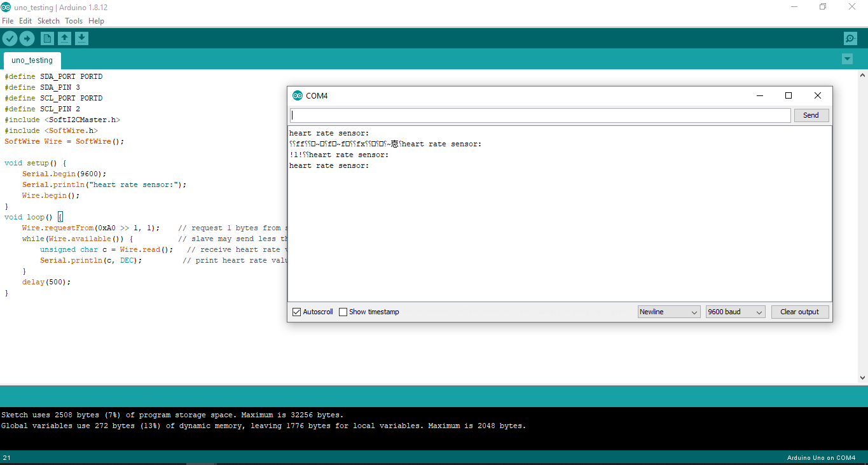Click the line number 21 in status bar

click(x=7, y=458)
